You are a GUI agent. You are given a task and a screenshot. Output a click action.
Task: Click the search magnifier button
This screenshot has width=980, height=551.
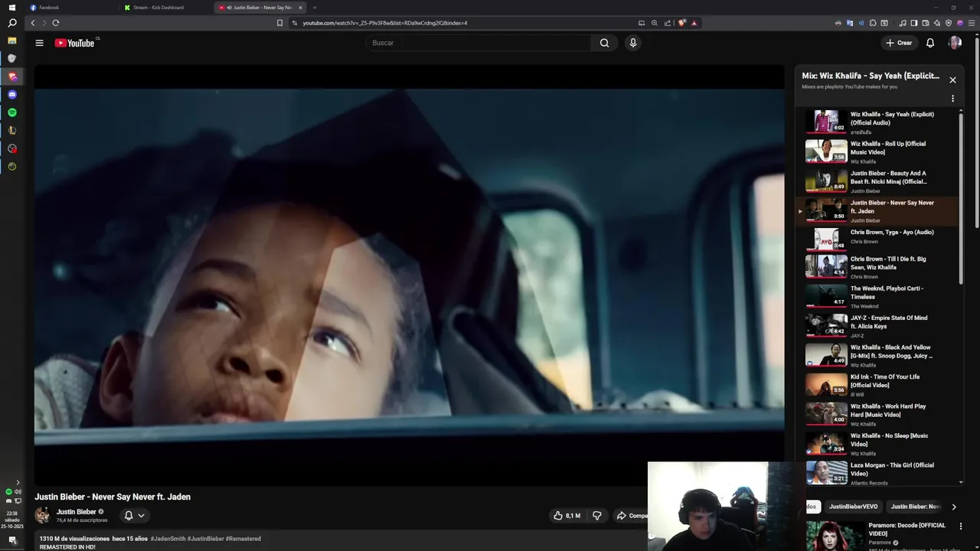pos(604,43)
